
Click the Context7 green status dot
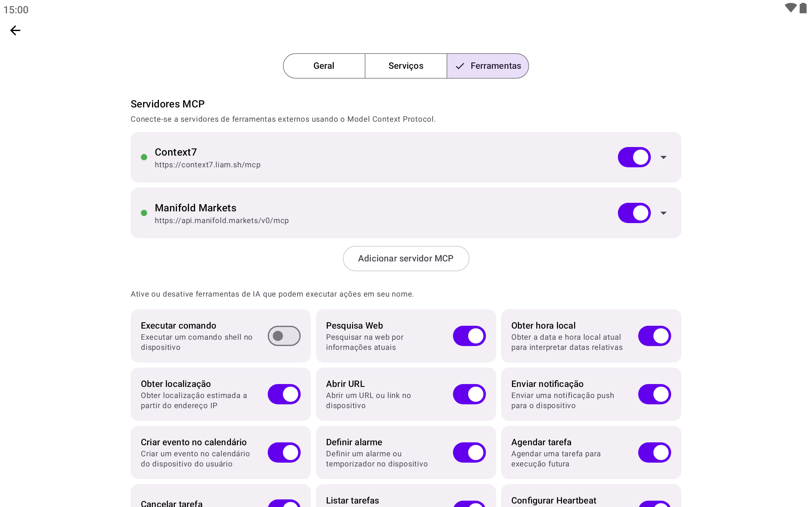click(x=144, y=157)
